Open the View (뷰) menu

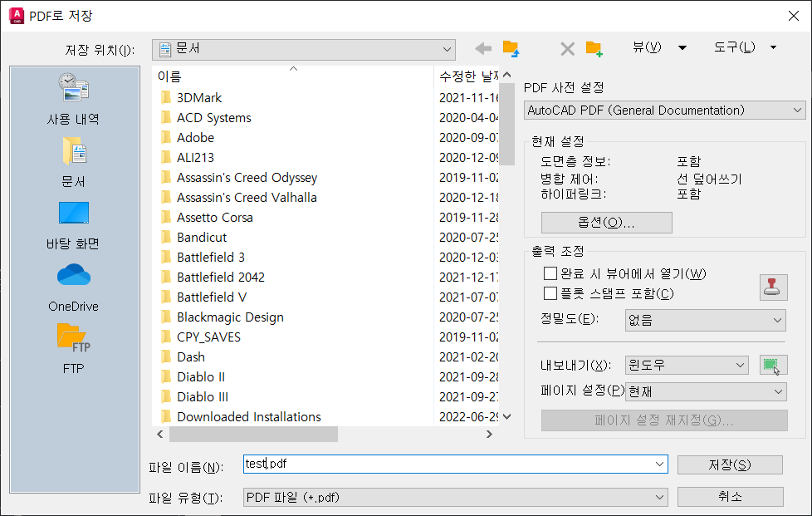click(x=659, y=47)
